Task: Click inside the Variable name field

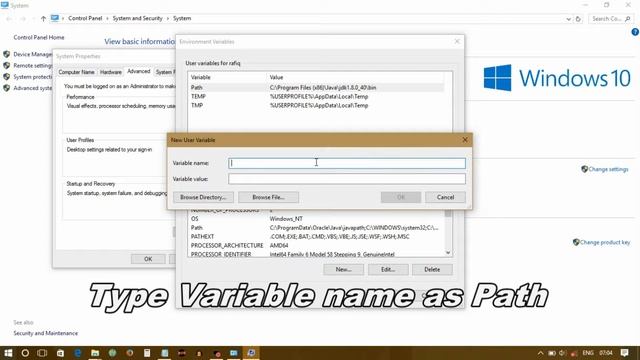Action: [x=347, y=163]
